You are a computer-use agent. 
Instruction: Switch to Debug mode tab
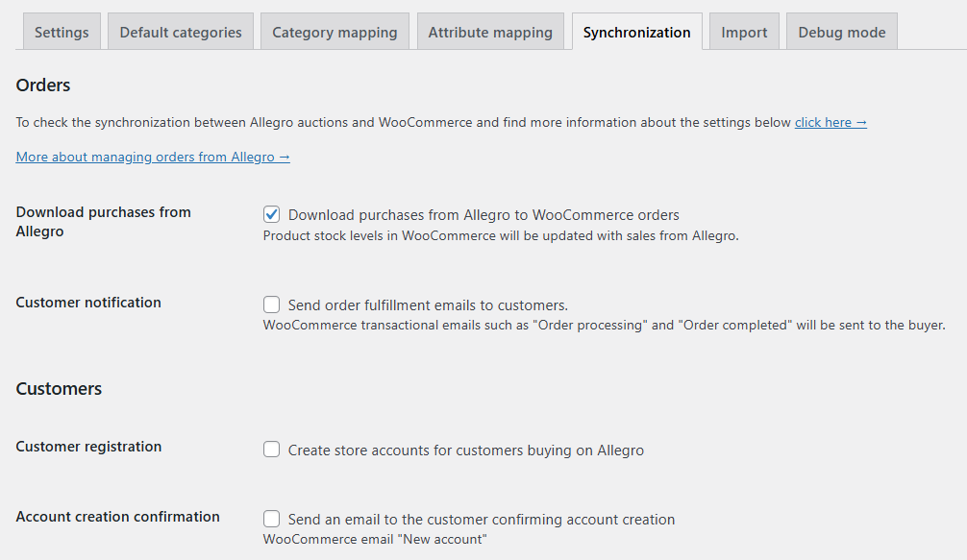(842, 32)
